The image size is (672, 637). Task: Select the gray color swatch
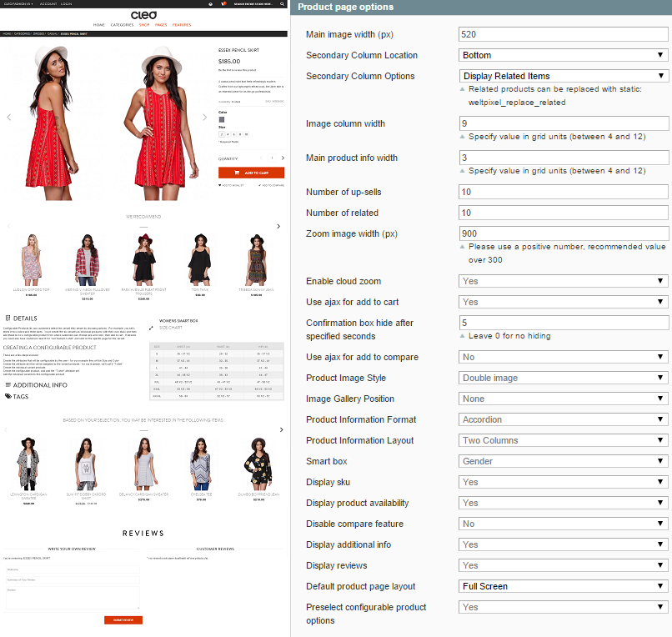tap(222, 119)
